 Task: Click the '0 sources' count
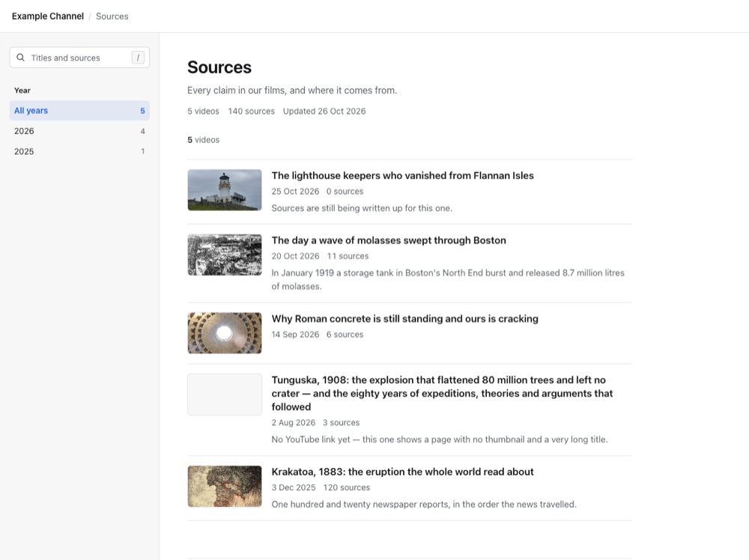point(345,192)
